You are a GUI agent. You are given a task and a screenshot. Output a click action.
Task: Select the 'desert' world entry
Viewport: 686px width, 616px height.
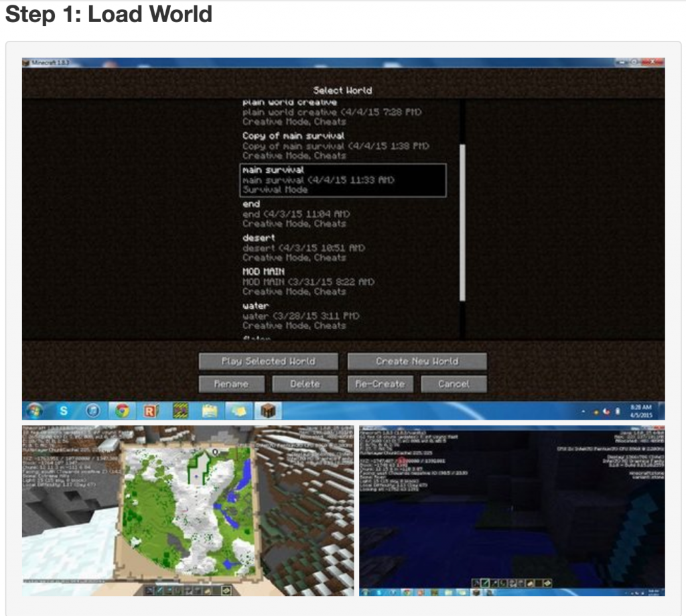pos(343,248)
